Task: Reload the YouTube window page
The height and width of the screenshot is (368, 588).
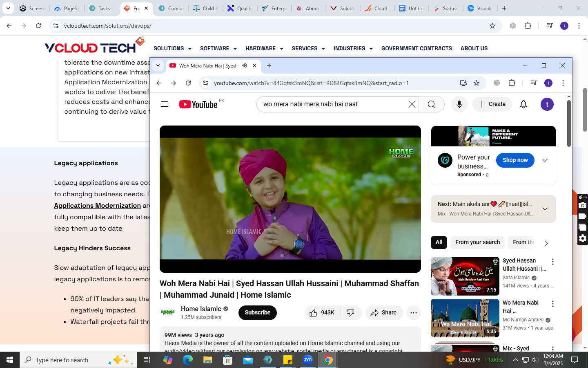Action: (x=188, y=83)
